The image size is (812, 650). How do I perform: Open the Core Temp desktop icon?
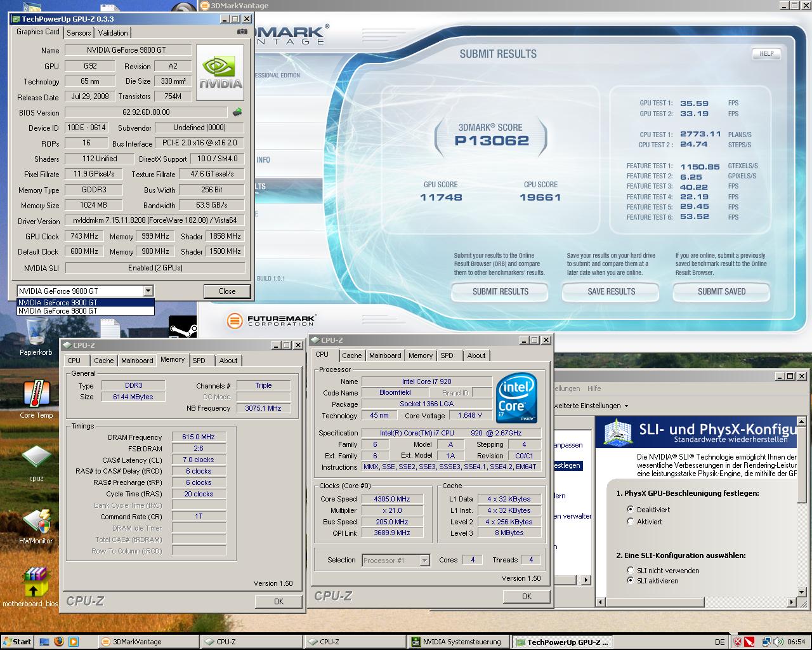pyautogui.click(x=36, y=399)
